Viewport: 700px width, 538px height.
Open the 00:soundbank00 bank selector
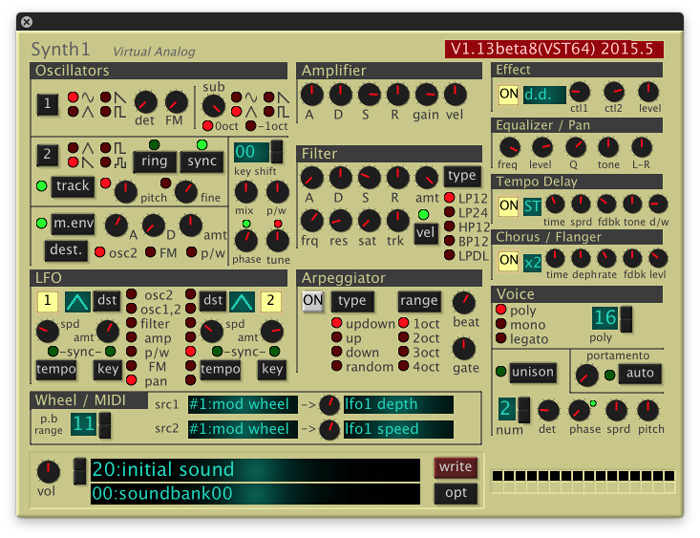[254, 493]
